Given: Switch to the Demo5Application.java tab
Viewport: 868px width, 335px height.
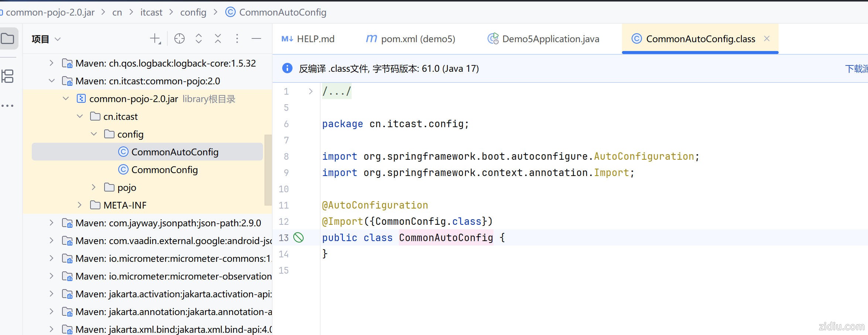Looking at the screenshot, I should [x=543, y=39].
